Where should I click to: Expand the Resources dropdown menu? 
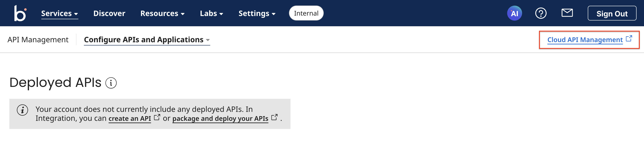pos(162,13)
